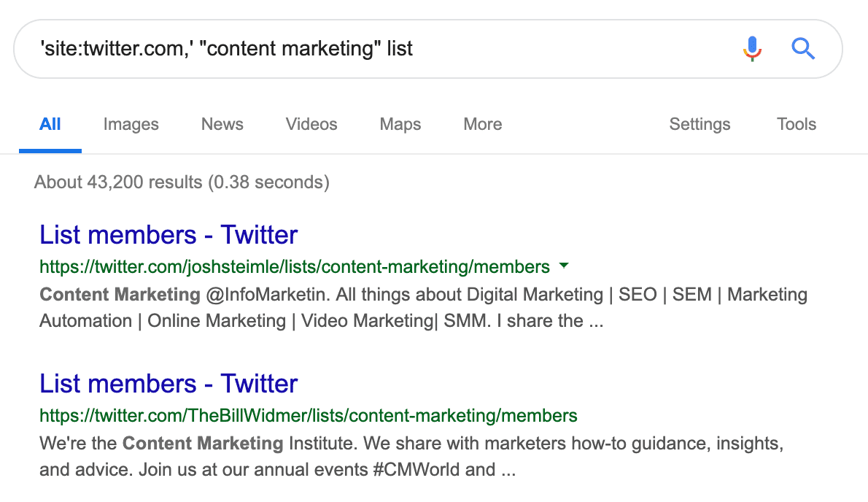This screenshot has height=502, width=868.
Task: Click the About 43,200 results text
Action: (182, 182)
